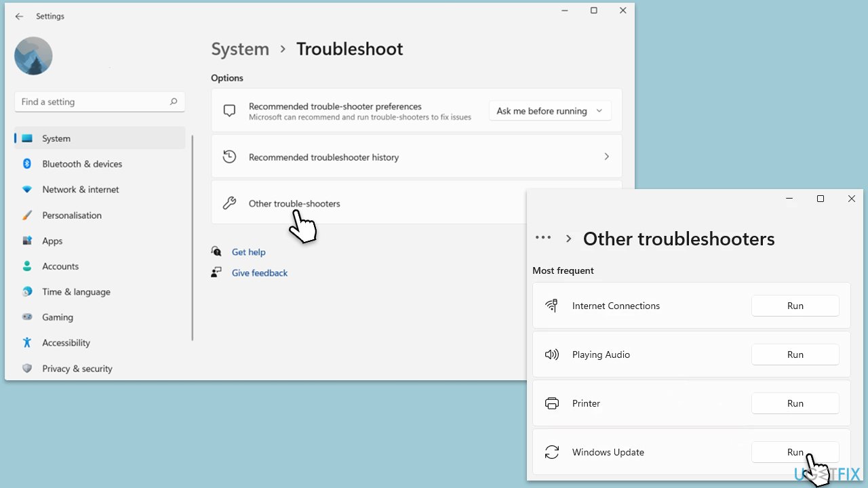
Task: Open Recommended troubleshooter history
Action: (x=416, y=157)
